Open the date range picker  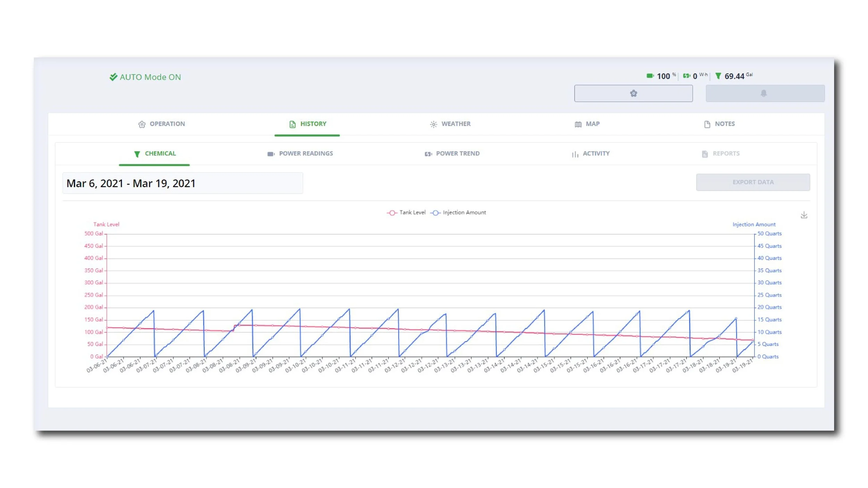click(182, 183)
